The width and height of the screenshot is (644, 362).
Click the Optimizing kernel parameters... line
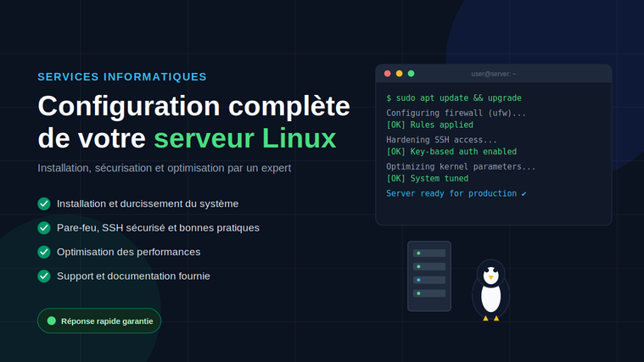pos(461,167)
